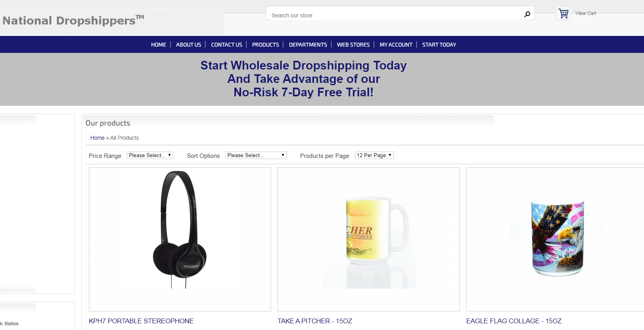Screen dimensions: 644x330
Task: Change the 12 Per Page dropdown
Action: click(x=374, y=156)
